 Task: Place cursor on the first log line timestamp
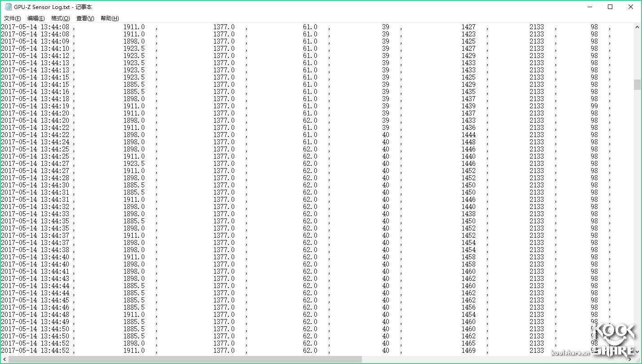click(34, 27)
